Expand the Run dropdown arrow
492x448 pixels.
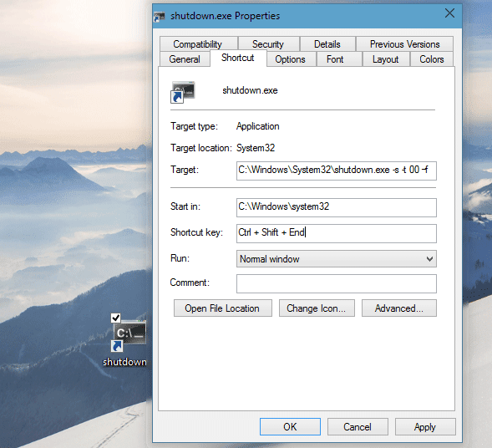(x=429, y=259)
